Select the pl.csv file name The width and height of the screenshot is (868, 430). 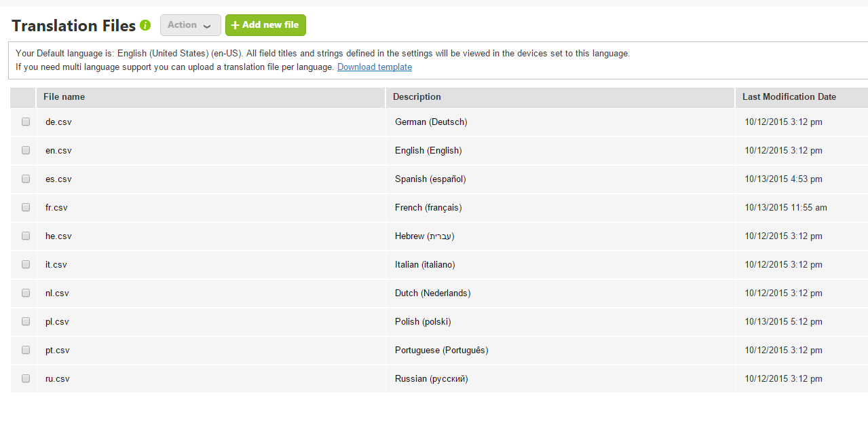click(x=57, y=321)
